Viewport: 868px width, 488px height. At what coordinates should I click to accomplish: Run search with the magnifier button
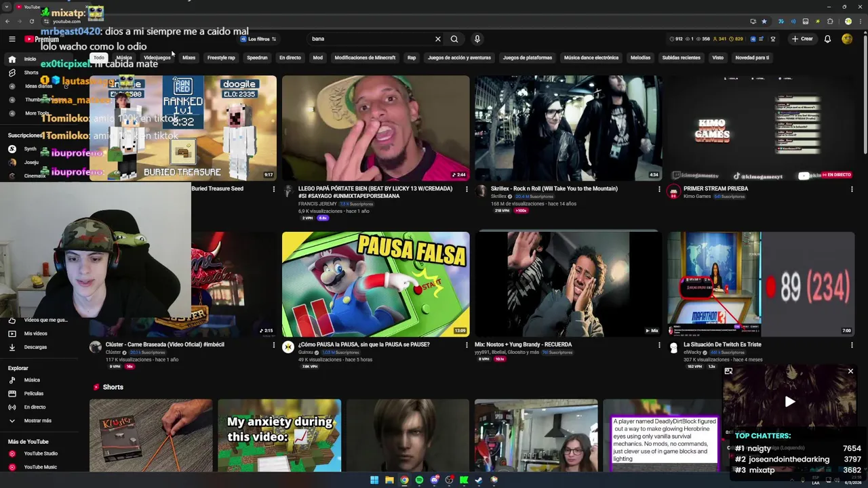[454, 39]
